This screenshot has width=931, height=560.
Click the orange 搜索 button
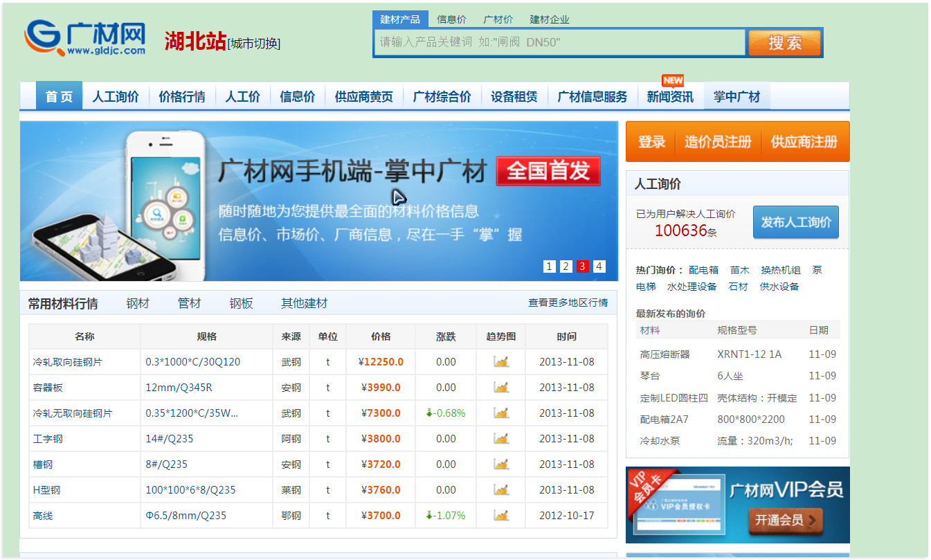(x=785, y=43)
